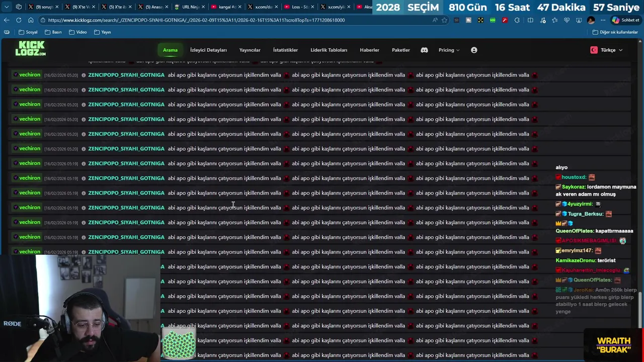Screen dimensions: 644x362
Task: Open the browser profile avatar
Action: 591,20
